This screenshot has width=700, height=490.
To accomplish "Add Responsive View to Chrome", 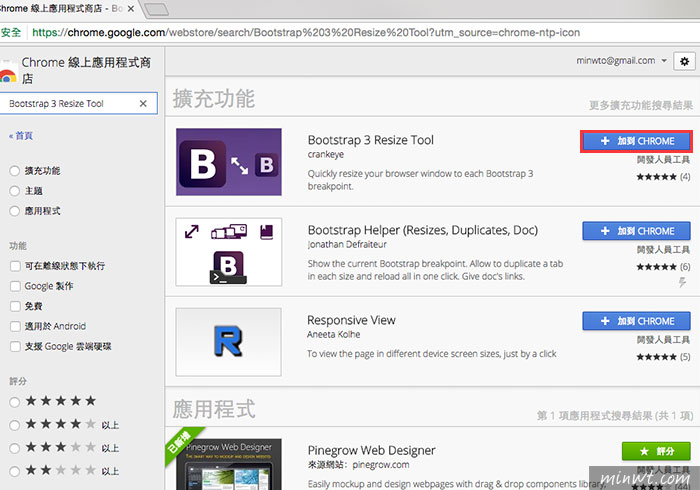I will coord(636,321).
